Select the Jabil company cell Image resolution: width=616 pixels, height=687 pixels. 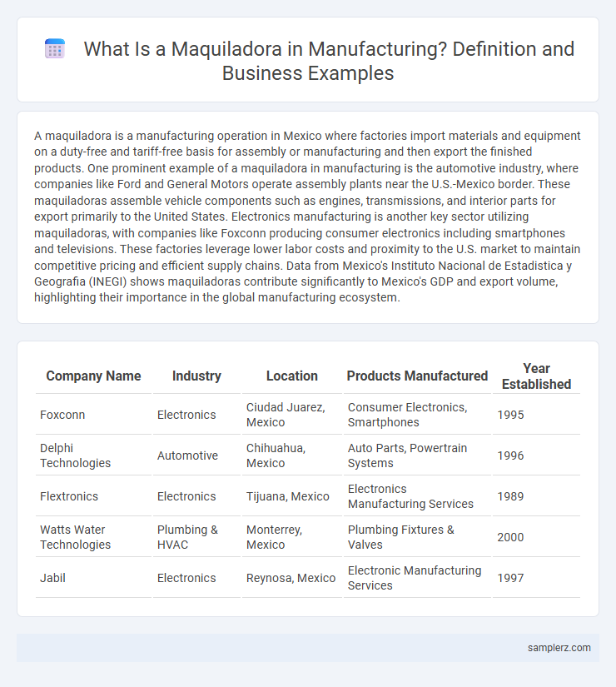(93, 577)
